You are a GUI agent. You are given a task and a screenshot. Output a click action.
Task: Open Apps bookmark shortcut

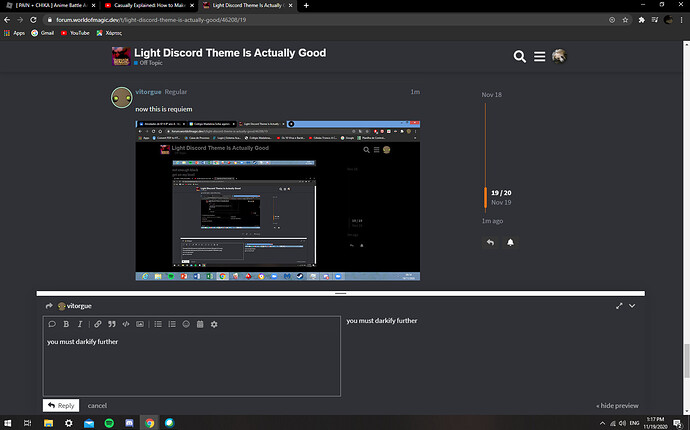tap(14, 33)
